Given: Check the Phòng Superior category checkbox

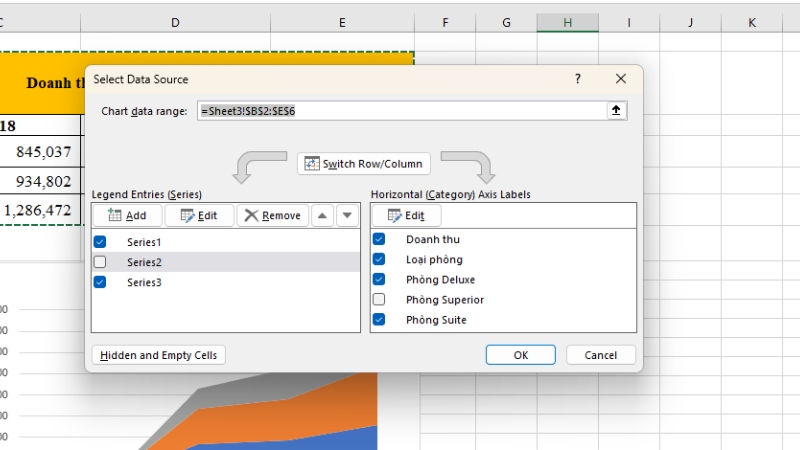Looking at the screenshot, I should click(x=379, y=300).
